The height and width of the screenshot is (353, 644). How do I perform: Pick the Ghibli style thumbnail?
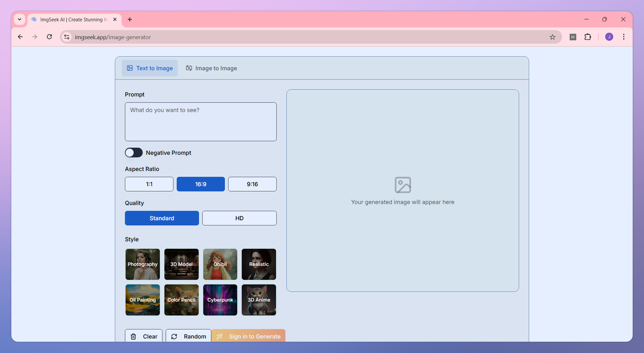[x=220, y=264]
